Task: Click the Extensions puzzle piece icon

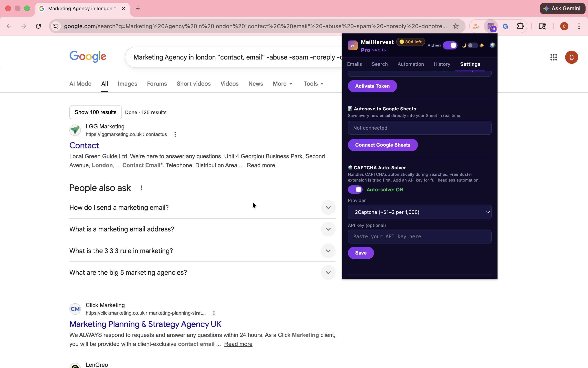Action: pos(520,26)
